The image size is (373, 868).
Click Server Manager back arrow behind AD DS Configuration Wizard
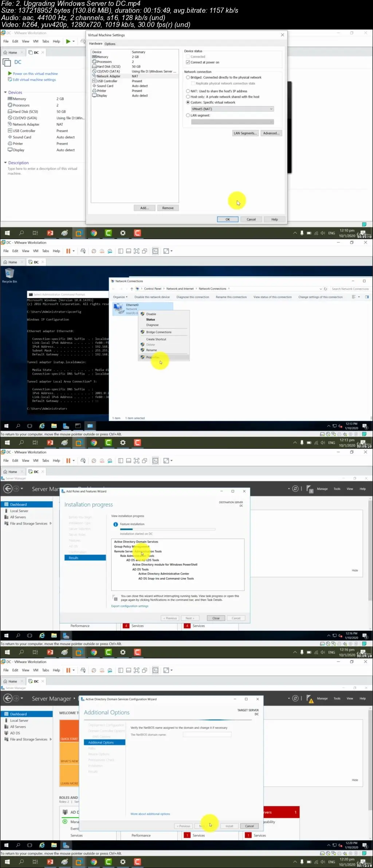coord(7,698)
